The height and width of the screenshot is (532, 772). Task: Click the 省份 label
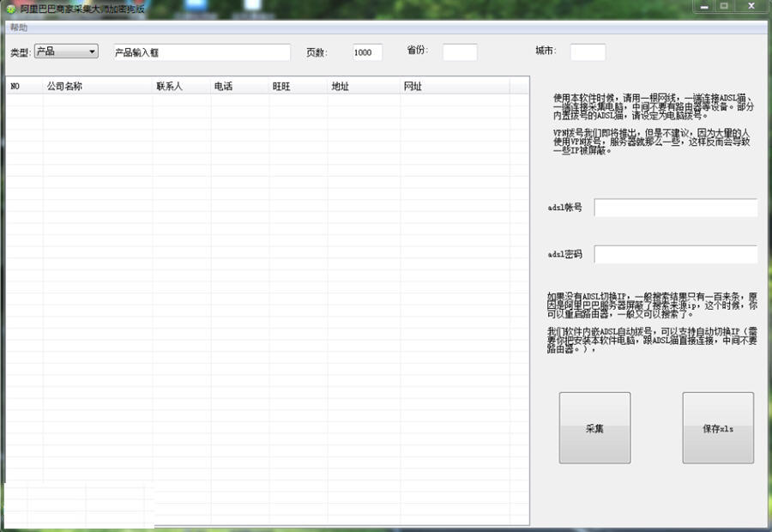(x=418, y=50)
